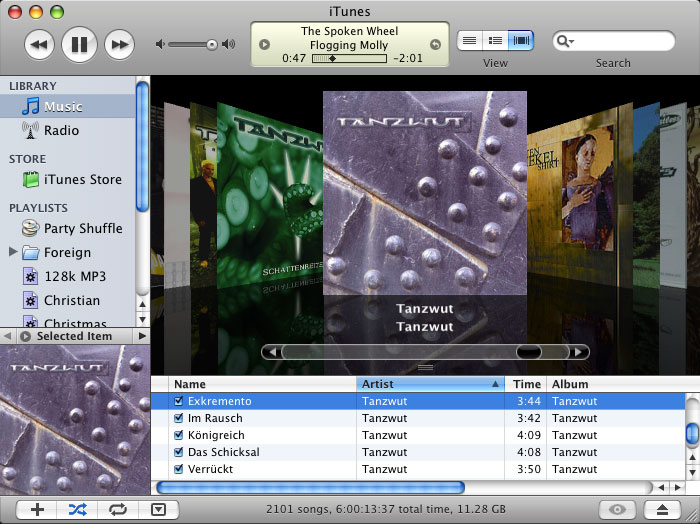Click the rewind previous track button
700x524 pixels.
39,44
